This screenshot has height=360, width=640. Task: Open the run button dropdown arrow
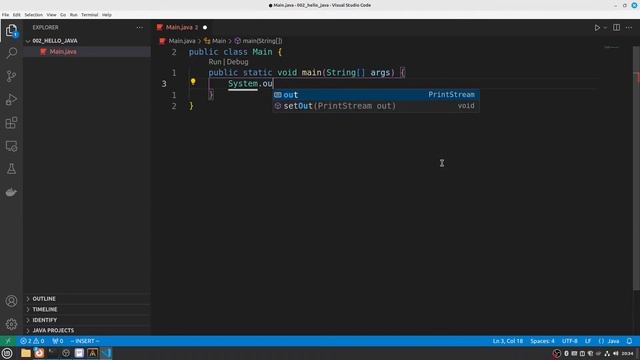click(605, 27)
